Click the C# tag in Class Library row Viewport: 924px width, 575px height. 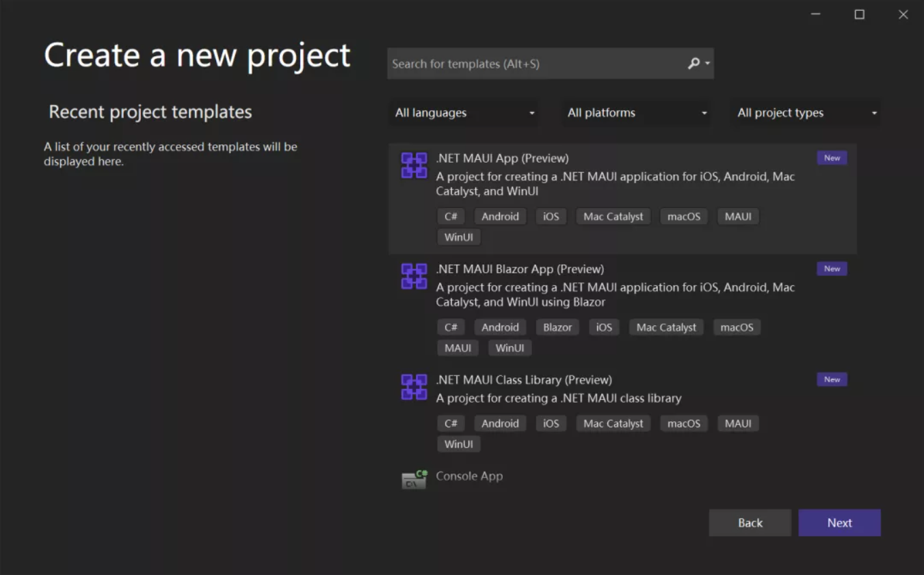tap(451, 423)
